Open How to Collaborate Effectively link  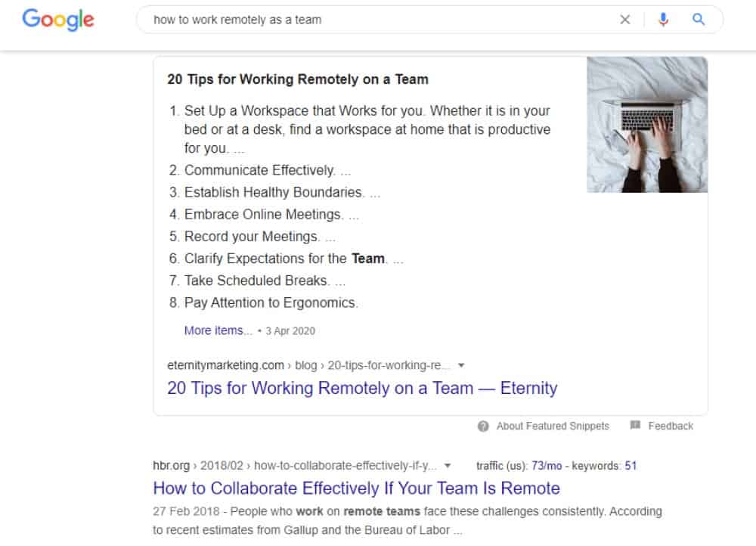(x=356, y=488)
